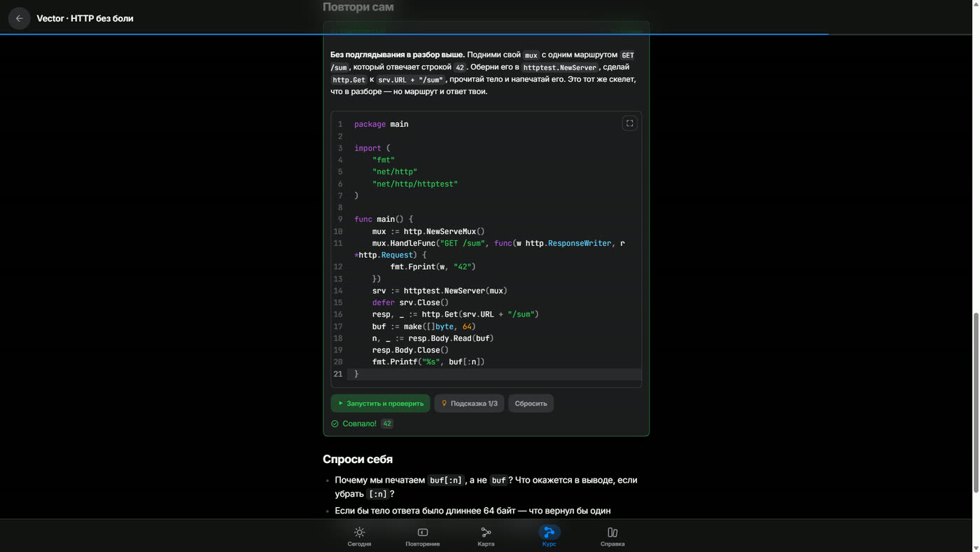Click the bullet starting "Если бы тело ответа"
The image size is (980, 552).
coord(472,511)
